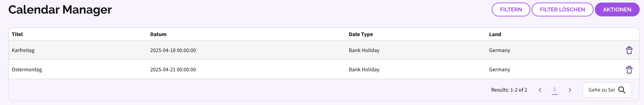Click Germany in the Ostermontag row

point(499,70)
